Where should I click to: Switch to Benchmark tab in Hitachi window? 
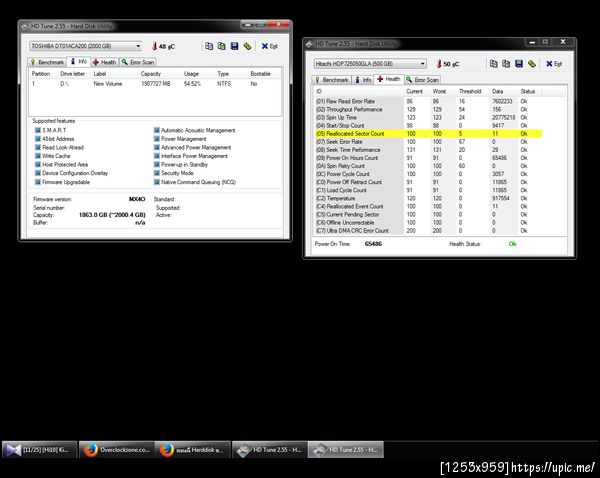(331, 80)
